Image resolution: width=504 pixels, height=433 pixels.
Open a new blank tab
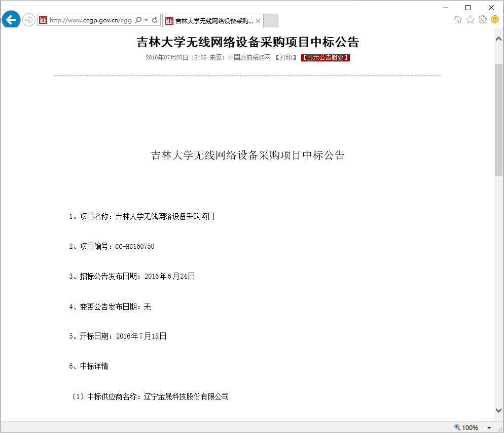pos(271,21)
